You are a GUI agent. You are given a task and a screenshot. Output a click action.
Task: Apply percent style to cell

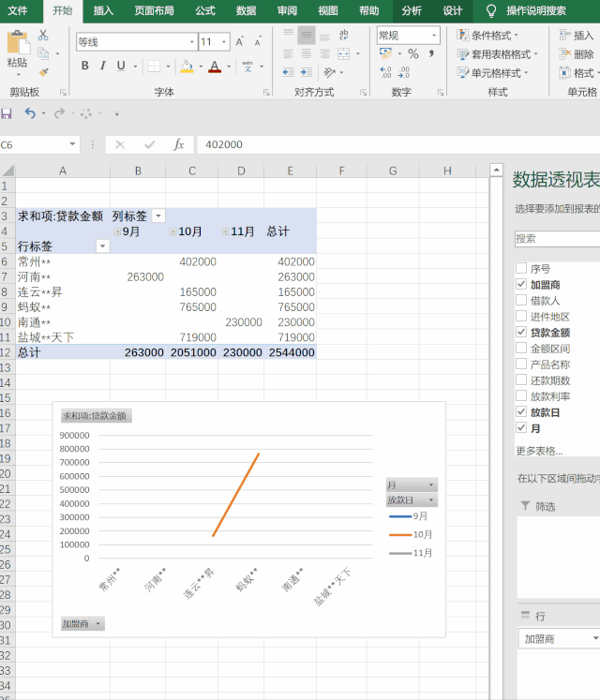pyautogui.click(x=413, y=54)
